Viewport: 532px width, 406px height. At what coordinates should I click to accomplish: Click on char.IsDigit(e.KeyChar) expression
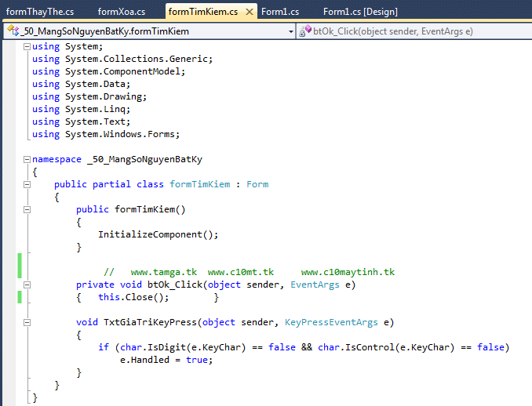click(183, 347)
